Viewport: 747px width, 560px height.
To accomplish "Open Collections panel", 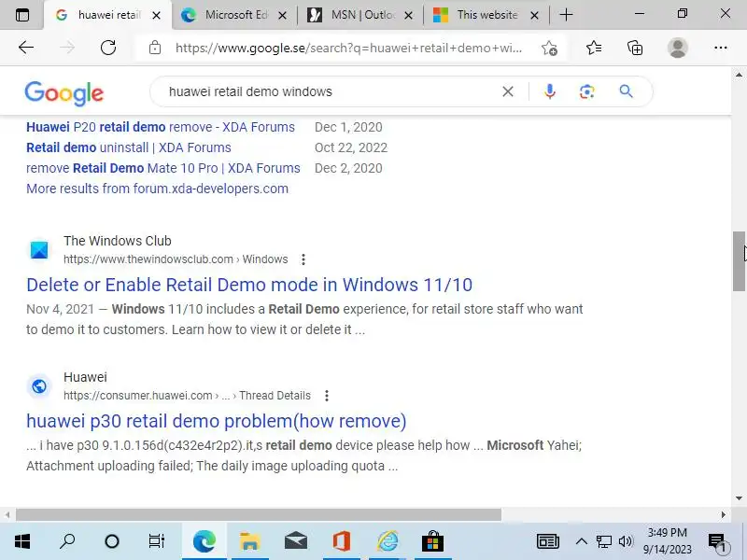I will (x=635, y=48).
